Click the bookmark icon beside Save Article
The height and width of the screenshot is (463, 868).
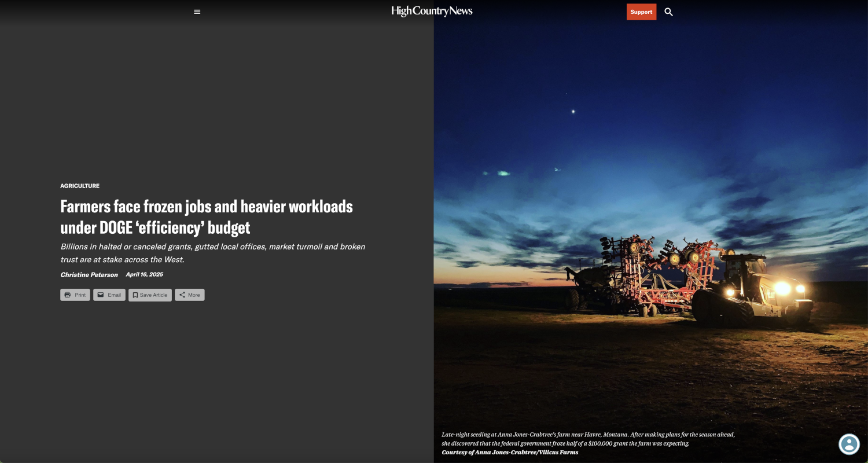135,295
